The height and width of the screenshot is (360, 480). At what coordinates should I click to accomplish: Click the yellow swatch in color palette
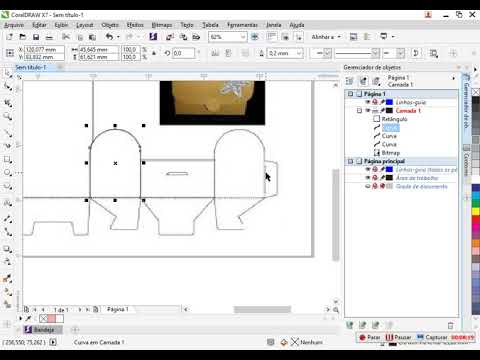(x=476, y=211)
